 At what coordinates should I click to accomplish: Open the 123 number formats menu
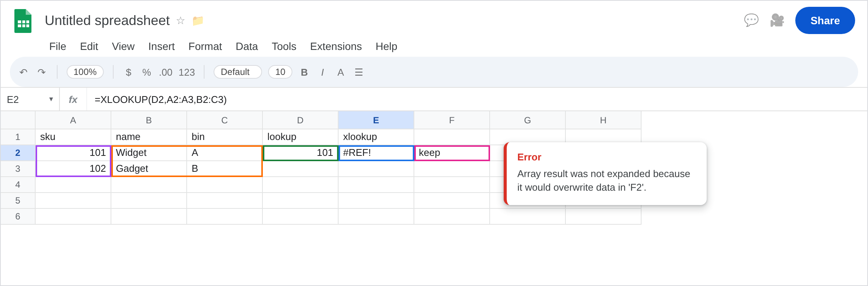[x=187, y=72]
